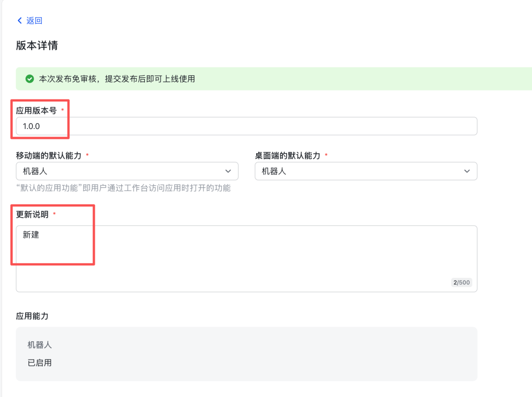
Task: Click the green success checkmark icon
Action: point(30,79)
